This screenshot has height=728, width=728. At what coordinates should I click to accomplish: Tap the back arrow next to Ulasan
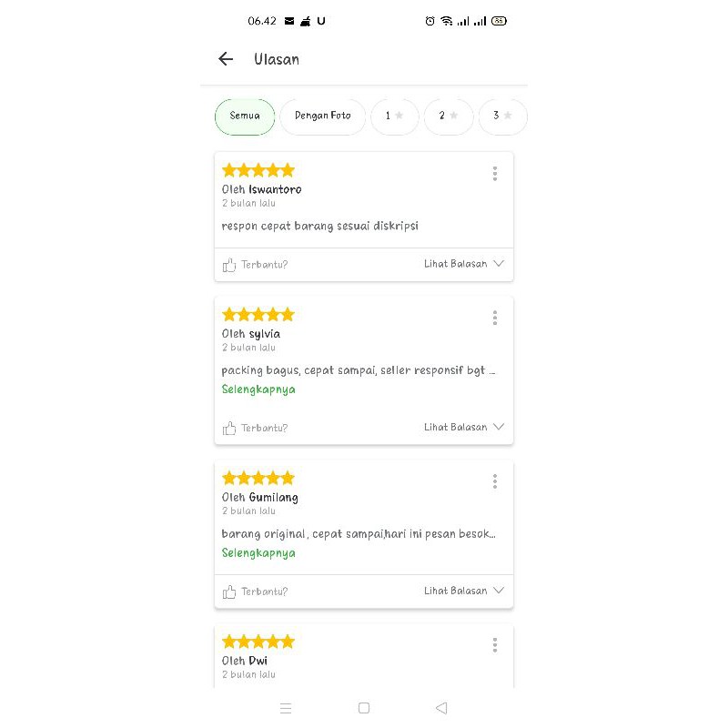click(226, 59)
